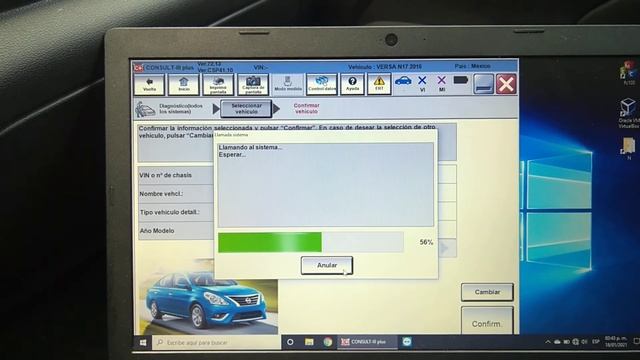Open the TeamViewer taskbar icon
The image size is (640, 360).
click(407, 342)
